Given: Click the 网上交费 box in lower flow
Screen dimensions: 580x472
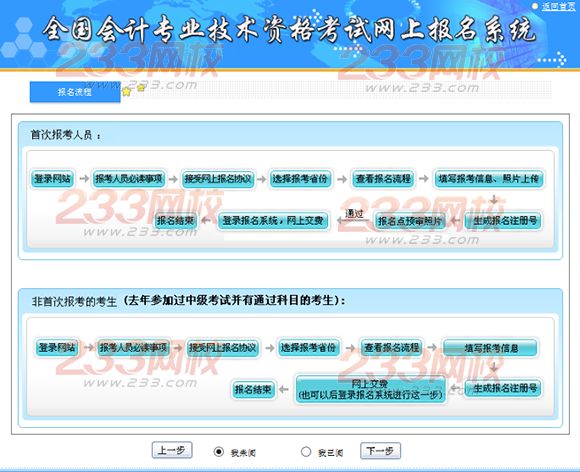Looking at the screenshot, I should 370,389.
